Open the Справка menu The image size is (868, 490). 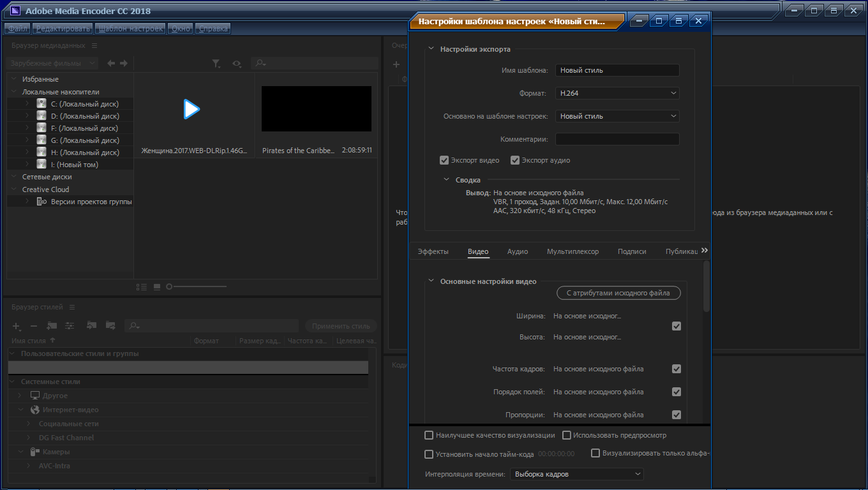pyautogui.click(x=213, y=29)
